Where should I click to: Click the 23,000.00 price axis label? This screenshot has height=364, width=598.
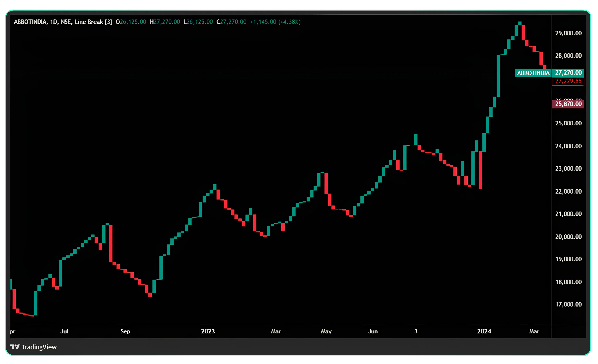click(568, 169)
